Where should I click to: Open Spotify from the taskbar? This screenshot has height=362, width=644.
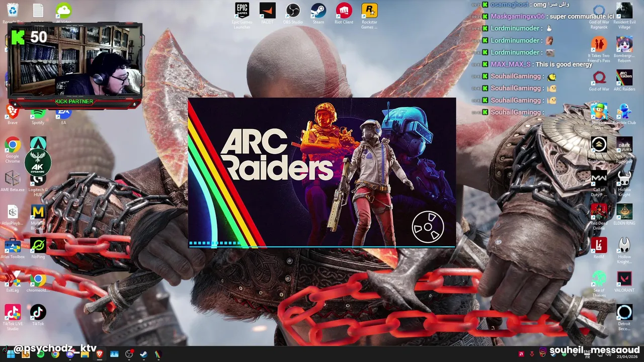(40, 354)
